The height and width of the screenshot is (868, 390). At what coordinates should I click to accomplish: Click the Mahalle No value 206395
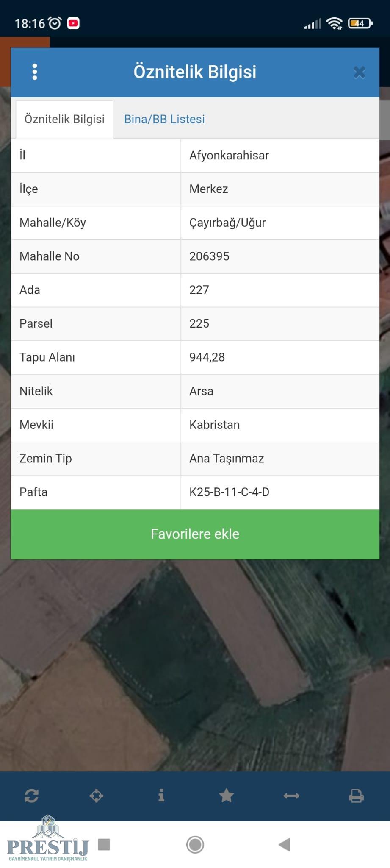pyautogui.click(x=209, y=256)
